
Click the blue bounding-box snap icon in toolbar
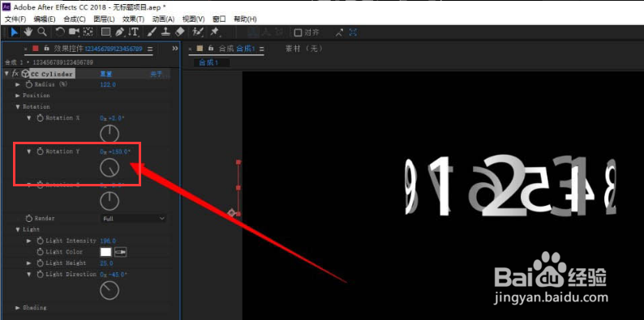coord(353,32)
